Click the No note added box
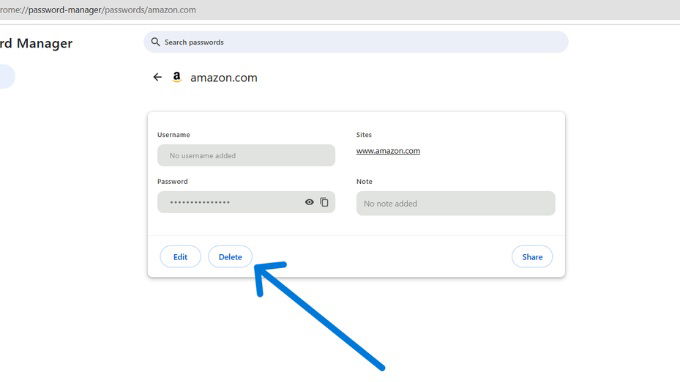680x382 pixels. [x=455, y=203]
